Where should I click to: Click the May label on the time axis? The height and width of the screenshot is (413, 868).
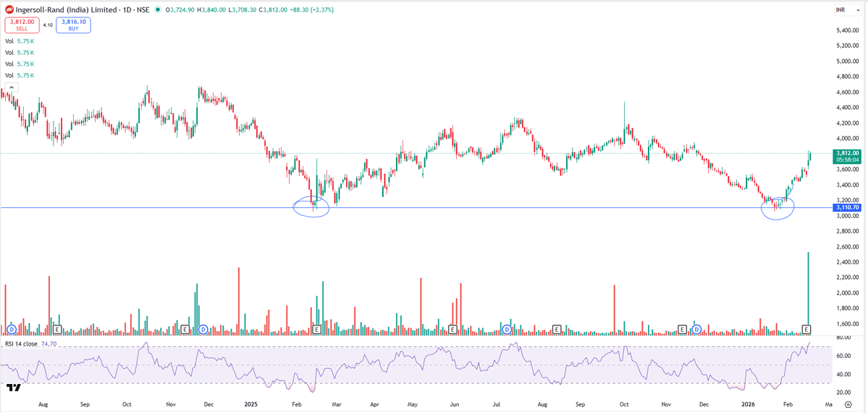point(413,405)
